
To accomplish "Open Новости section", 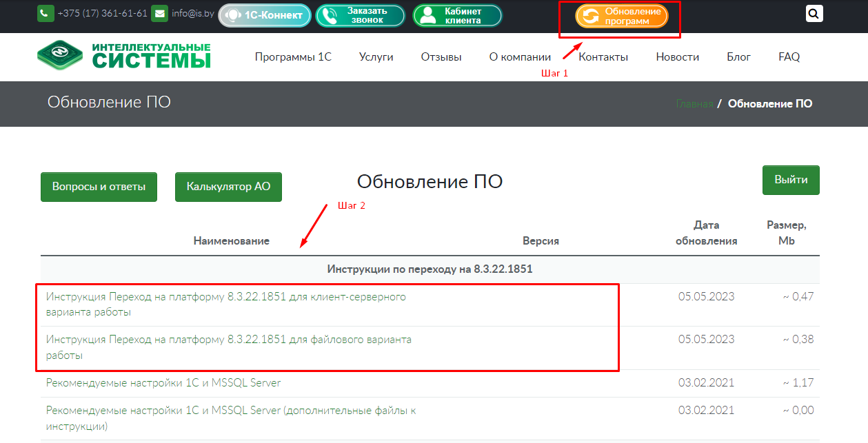I will pyautogui.click(x=677, y=57).
